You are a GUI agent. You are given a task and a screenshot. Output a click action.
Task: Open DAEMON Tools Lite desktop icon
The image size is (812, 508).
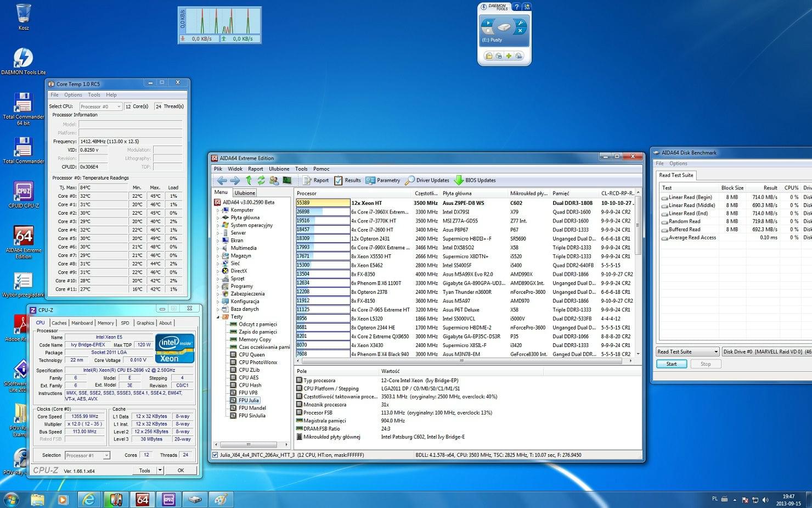tap(23, 62)
